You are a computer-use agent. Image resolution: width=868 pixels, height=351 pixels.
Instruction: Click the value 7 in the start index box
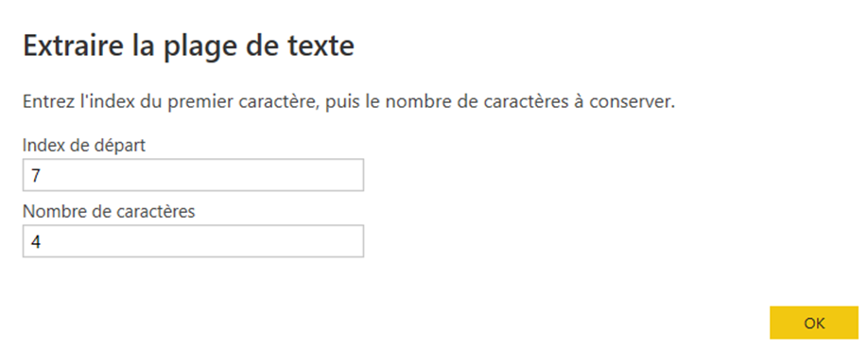36,176
